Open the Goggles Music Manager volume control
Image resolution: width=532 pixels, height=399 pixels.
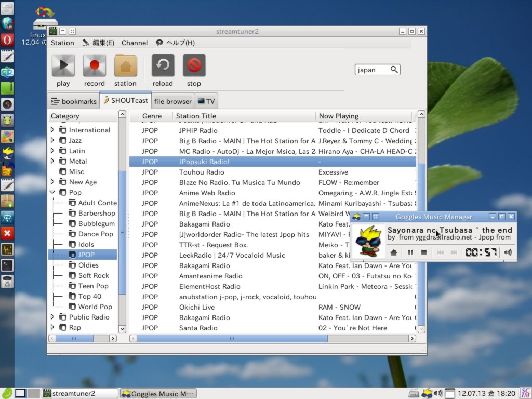508,252
